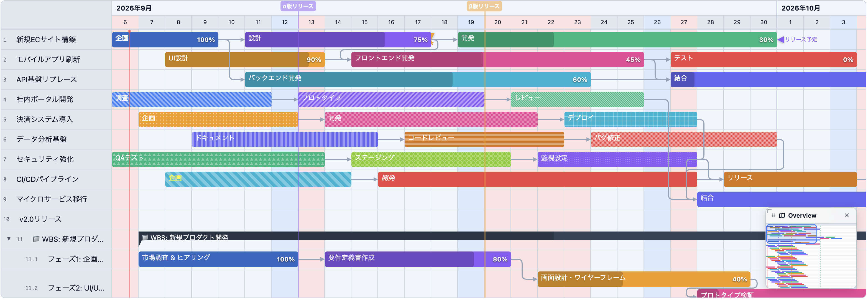
Task: Select the コードレビュー task bar
Action: [x=484, y=139]
